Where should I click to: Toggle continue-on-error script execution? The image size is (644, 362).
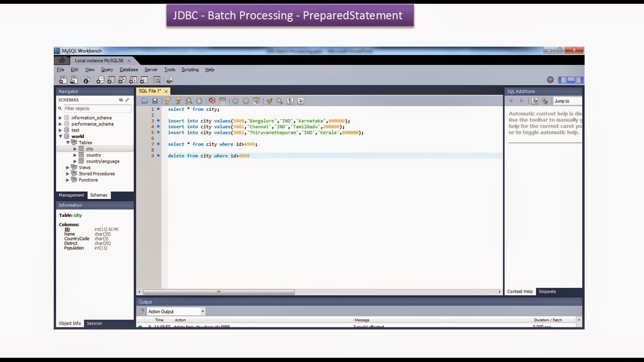pos(212,101)
